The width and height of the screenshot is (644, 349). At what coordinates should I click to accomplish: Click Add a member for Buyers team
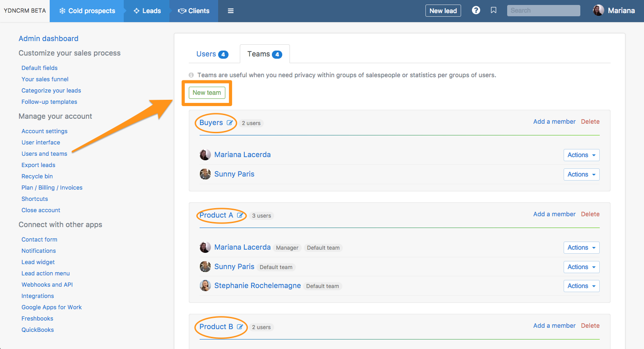[x=554, y=121]
